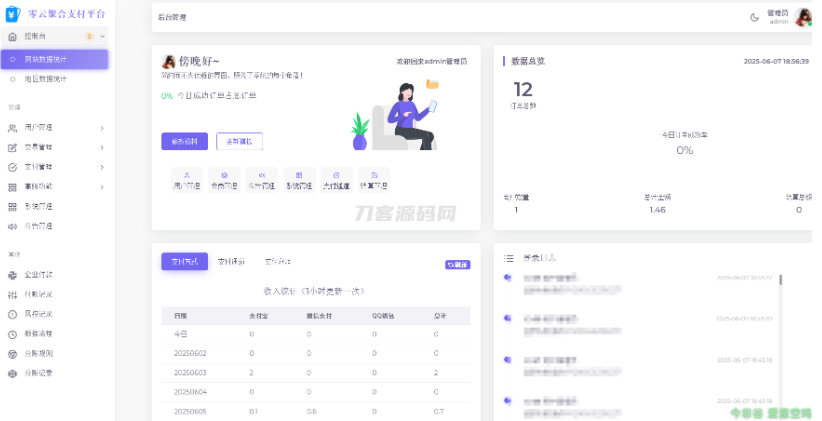Expand the 交易管理 submenu arrow

coord(102,148)
